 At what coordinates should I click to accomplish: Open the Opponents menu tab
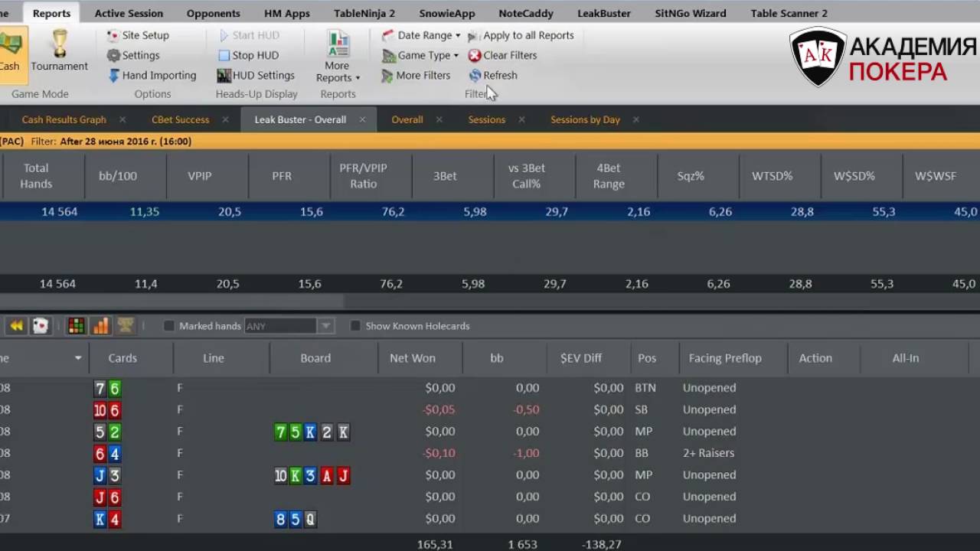click(x=214, y=13)
